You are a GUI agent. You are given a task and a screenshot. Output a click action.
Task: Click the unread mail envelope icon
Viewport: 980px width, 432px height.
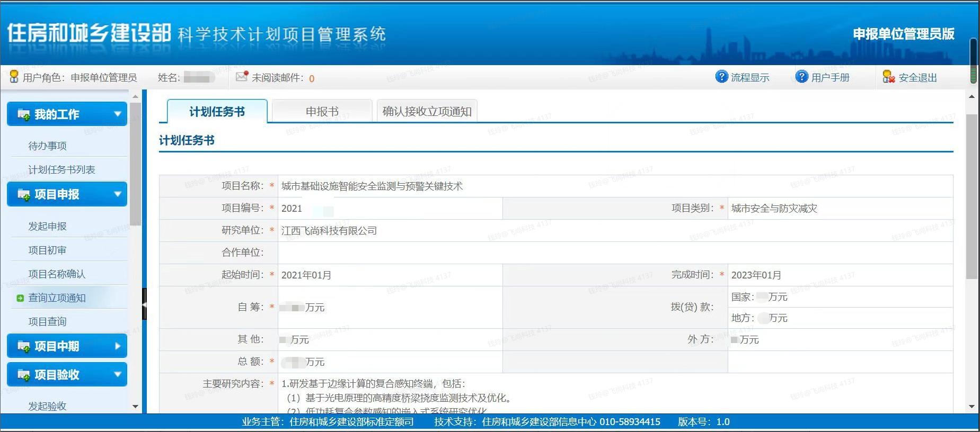[x=242, y=76]
